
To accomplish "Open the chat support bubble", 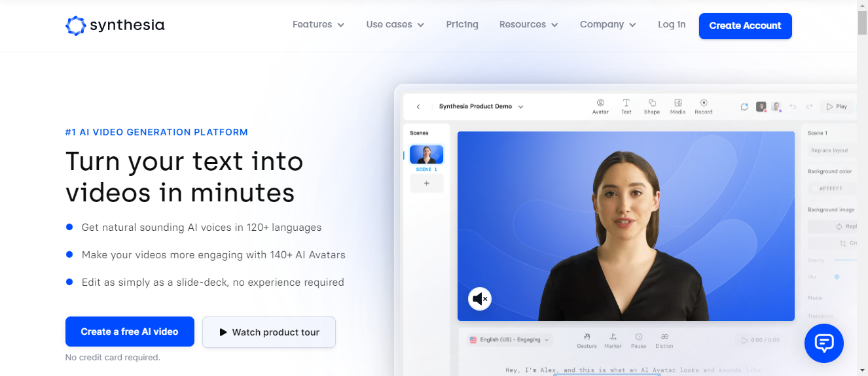I will 823,343.
